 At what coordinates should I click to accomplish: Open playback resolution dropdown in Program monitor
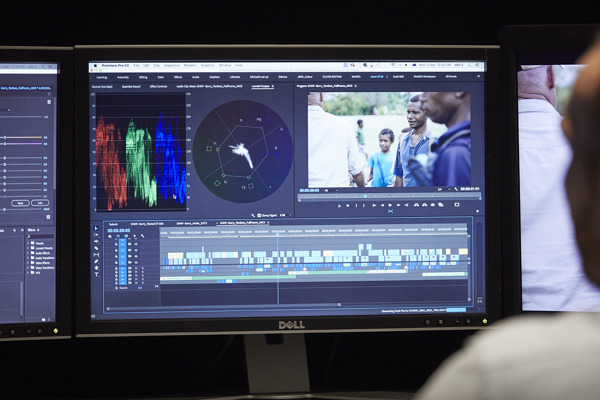click(x=445, y=190)
